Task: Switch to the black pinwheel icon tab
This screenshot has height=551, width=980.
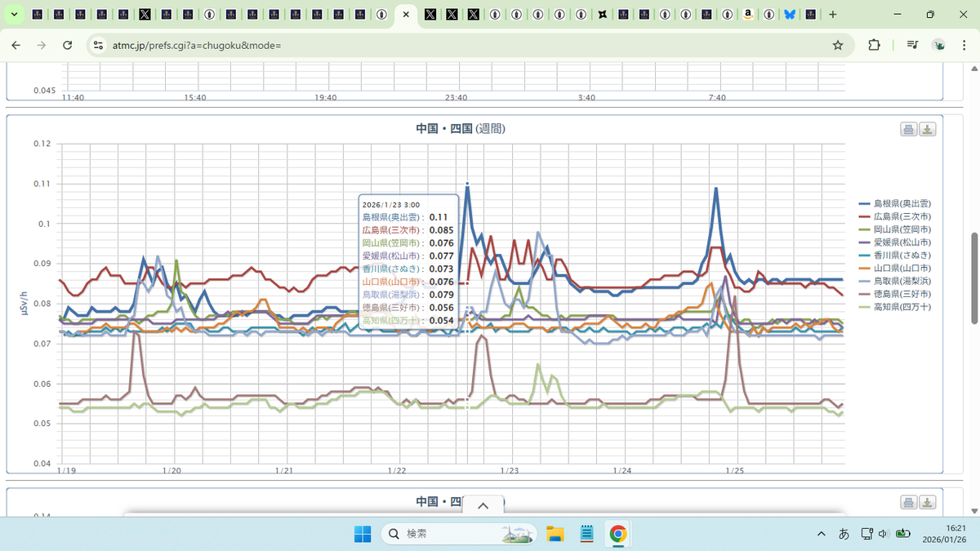Action: [602, 15]
